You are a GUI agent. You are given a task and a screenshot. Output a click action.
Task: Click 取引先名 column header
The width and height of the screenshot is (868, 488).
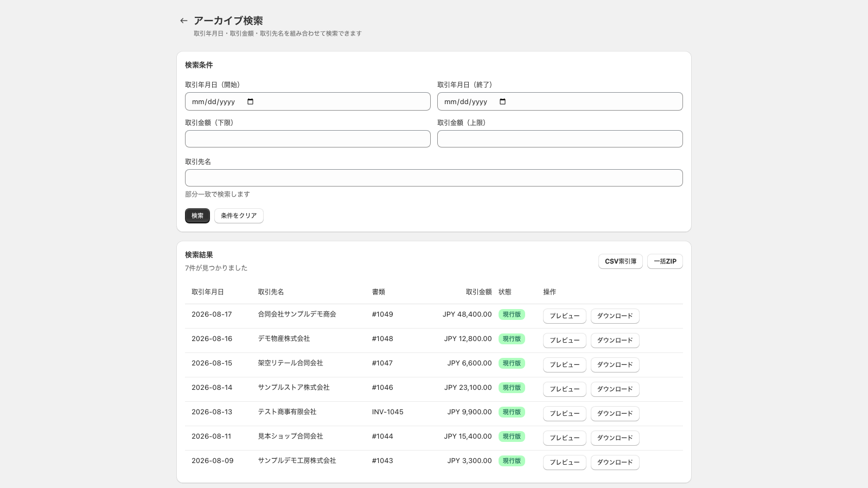point(271,292)
